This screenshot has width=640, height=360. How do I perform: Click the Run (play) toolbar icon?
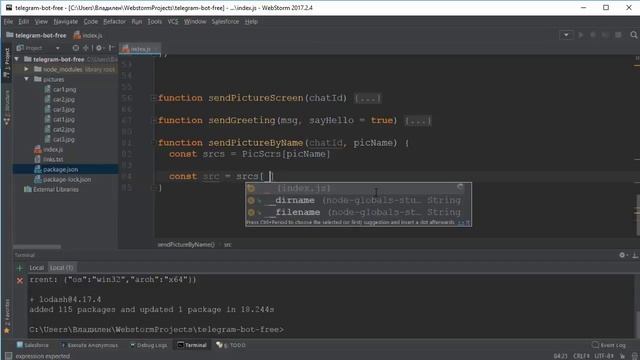tap(580, 35)
